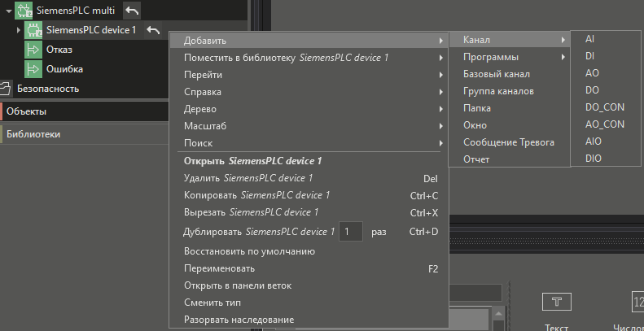Screen dimensions: 644x331
Task: Choose Сообщение Тревога menu item
Action: tap(509, 142)
